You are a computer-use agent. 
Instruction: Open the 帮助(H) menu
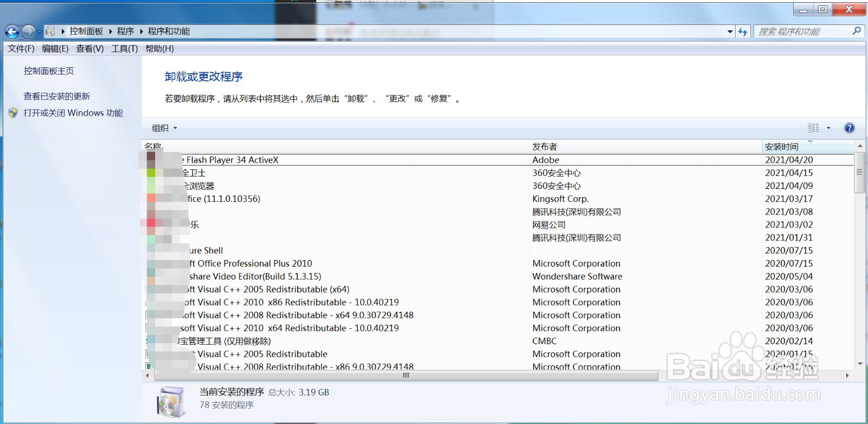(x=159, y=49)
